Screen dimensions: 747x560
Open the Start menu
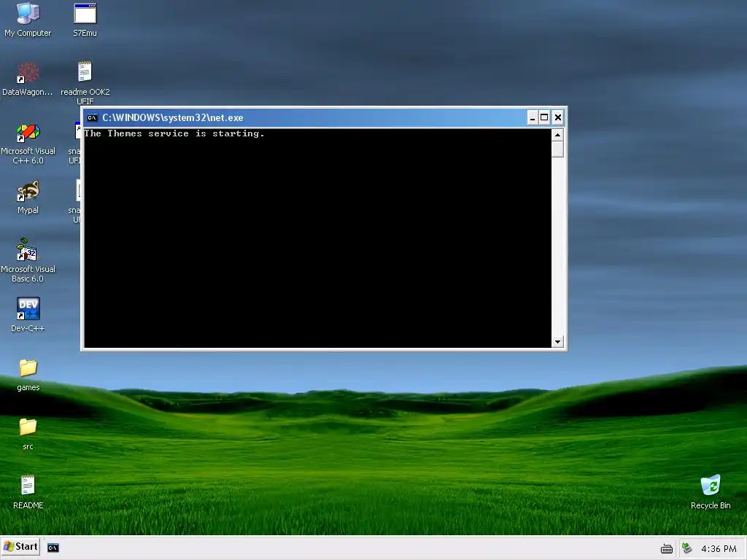[x=20, y=547]
